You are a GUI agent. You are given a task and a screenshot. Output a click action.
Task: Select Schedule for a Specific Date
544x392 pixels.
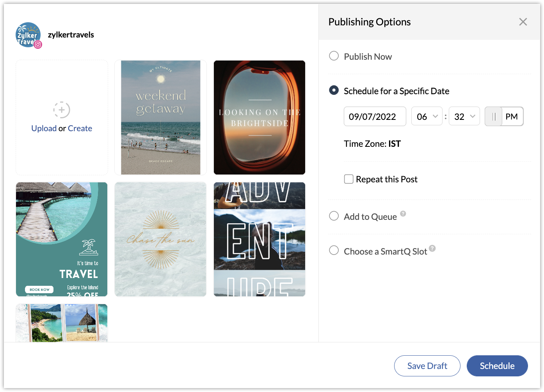[x=334, y=90]
